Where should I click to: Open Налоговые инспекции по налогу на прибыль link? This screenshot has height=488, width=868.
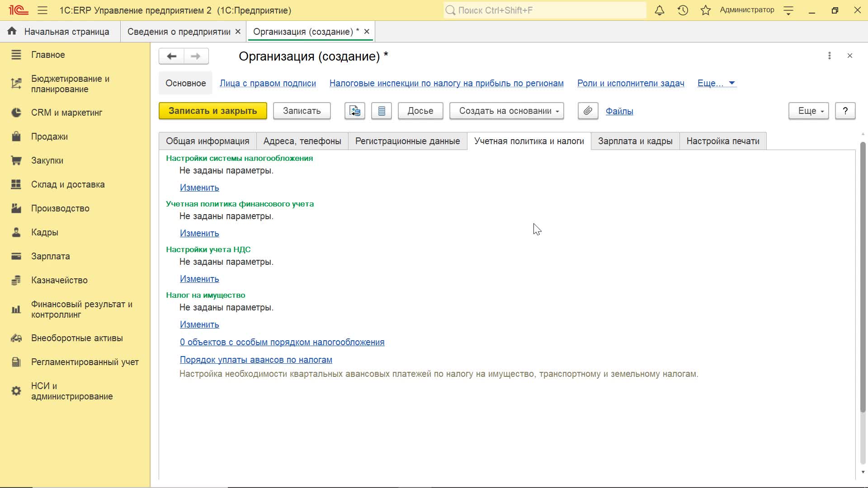[446, 83]
